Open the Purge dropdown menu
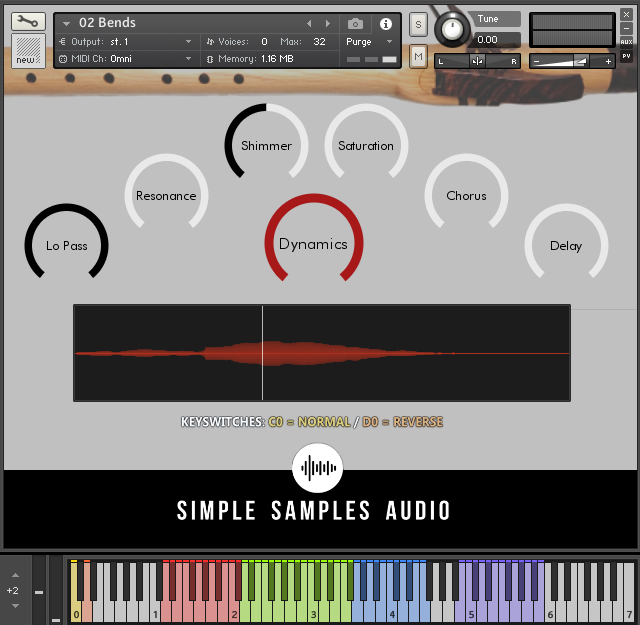The width and height of the screenshot is (640, 625). 369,42
